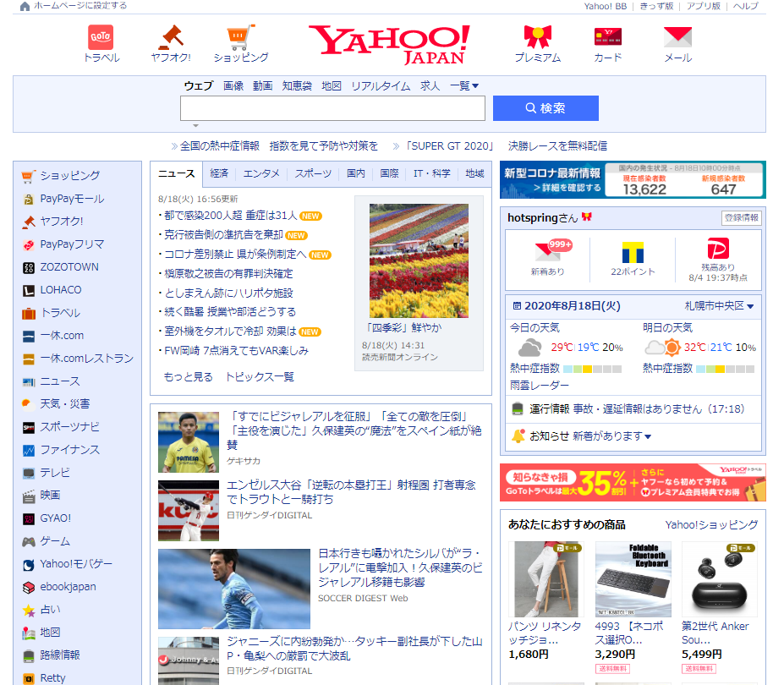Image resolution: width=784 pixels, height=685 pixels.
Task: Select 知恵袋 search type
Action: [x=297, y=86]
